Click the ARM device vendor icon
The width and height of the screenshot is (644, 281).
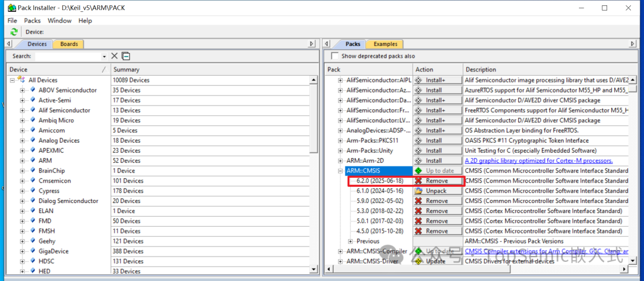click(x=33, y=160)
